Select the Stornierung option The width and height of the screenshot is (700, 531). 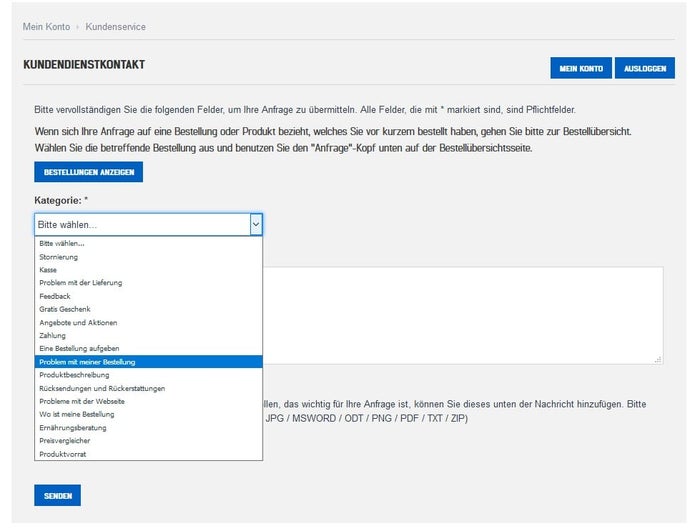pos(148,257)
